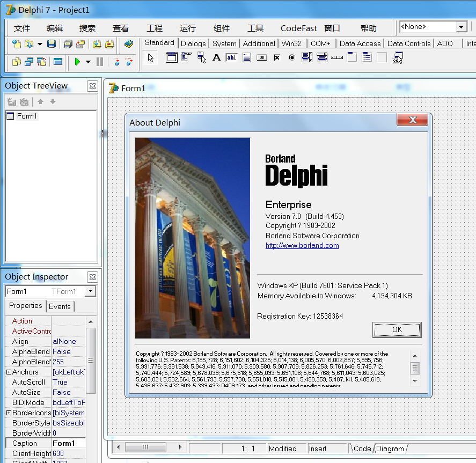Open the 文件 menu
The image size is (476, 463).
pos(22,28)
